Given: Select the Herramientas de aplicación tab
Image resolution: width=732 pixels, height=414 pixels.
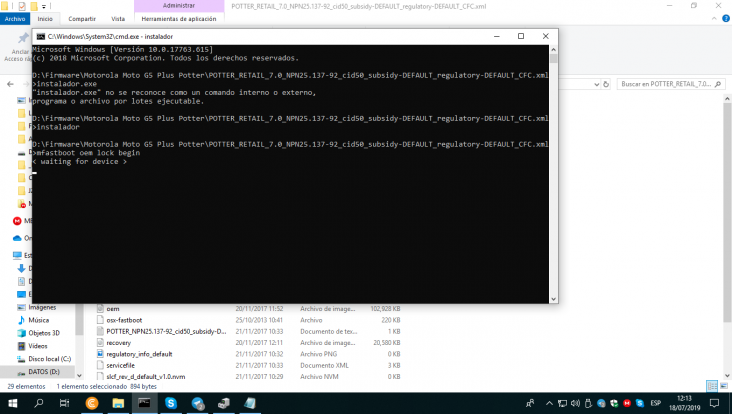Looking at the screenshot, I should [179, 19].
